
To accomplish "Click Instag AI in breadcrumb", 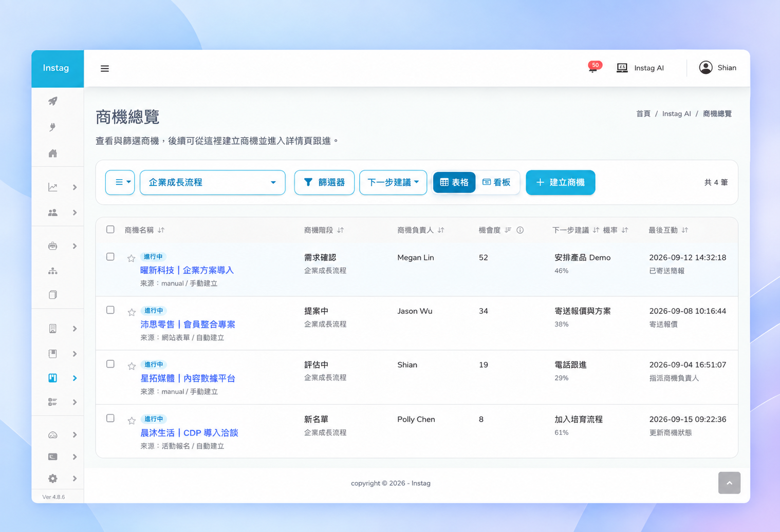I will pyautogui.click(x=676, y=113).
